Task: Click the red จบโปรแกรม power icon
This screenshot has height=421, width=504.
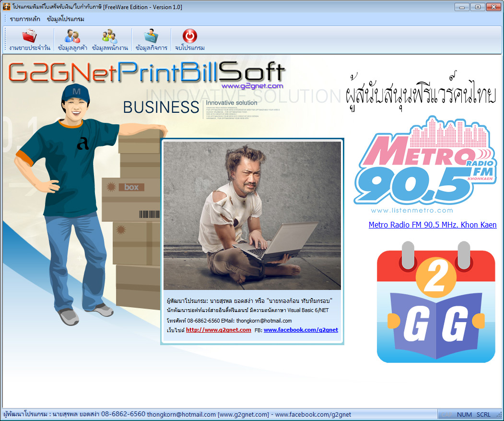Action: (189, 40)
